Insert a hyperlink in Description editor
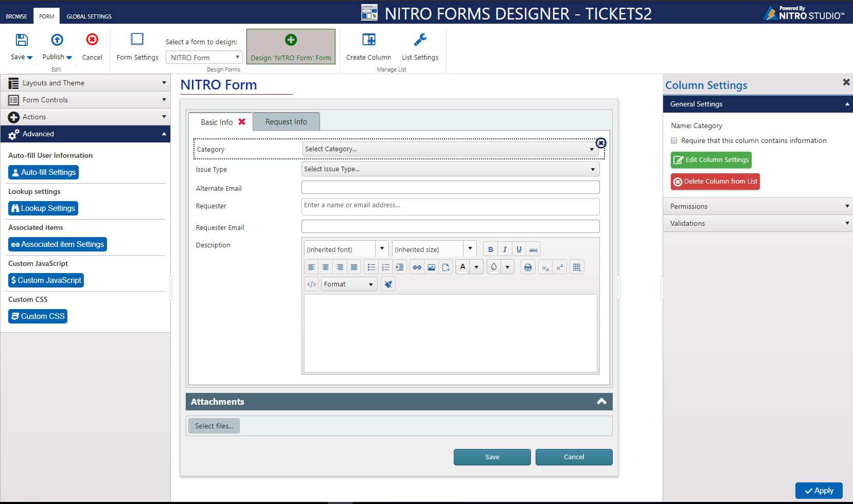The image size is (853, 504). [x=417, y=267]
